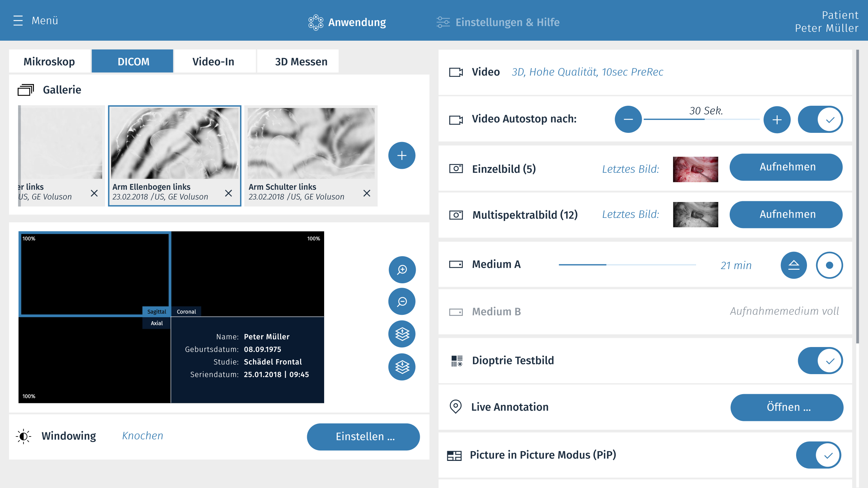Add new image to Gallerie
The height and width of the screenshot is (488, 868).
pyautogui.click(x=402, y=156)
